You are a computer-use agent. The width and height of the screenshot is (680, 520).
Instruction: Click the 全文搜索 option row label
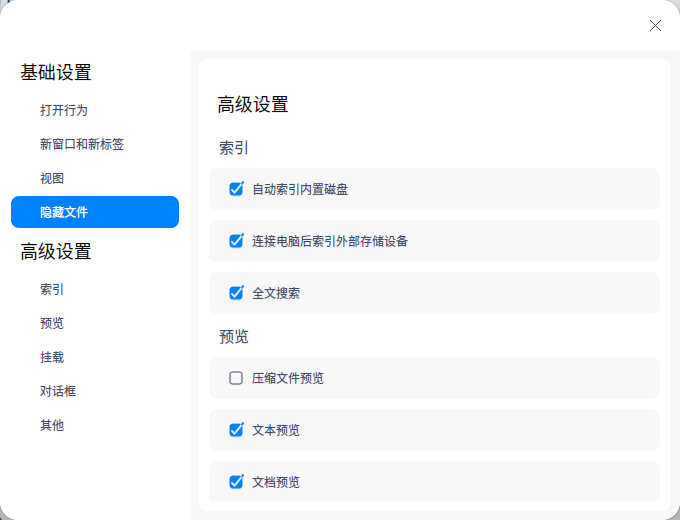(276, 293)
